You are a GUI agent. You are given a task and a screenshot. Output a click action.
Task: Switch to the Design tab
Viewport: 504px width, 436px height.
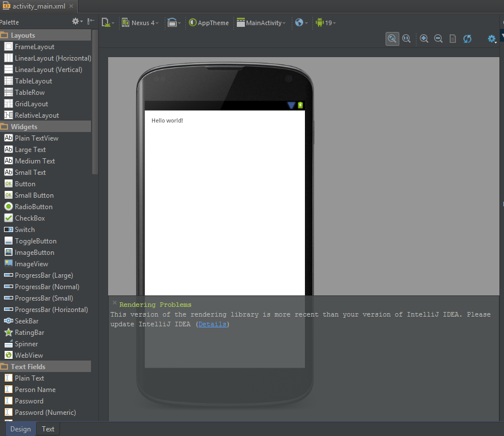21,429
